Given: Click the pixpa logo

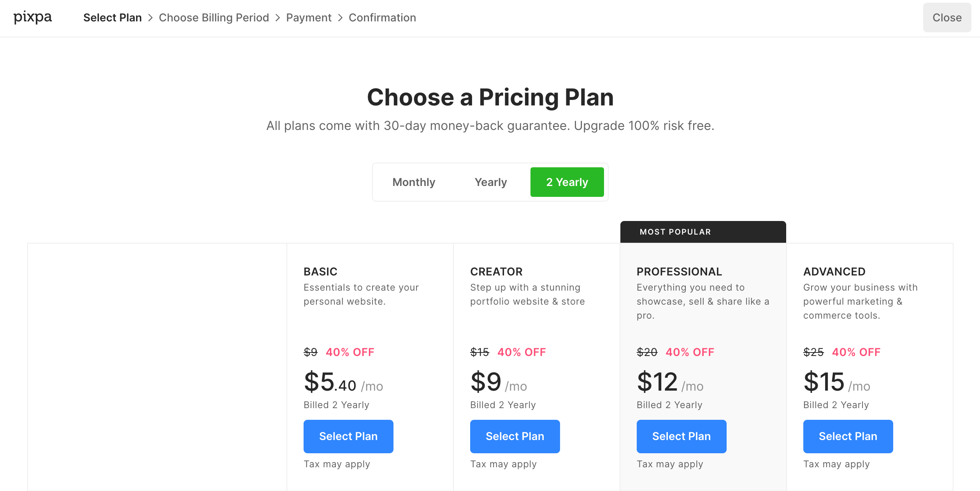Looking at the screenshot, I should tap(33, 18).
